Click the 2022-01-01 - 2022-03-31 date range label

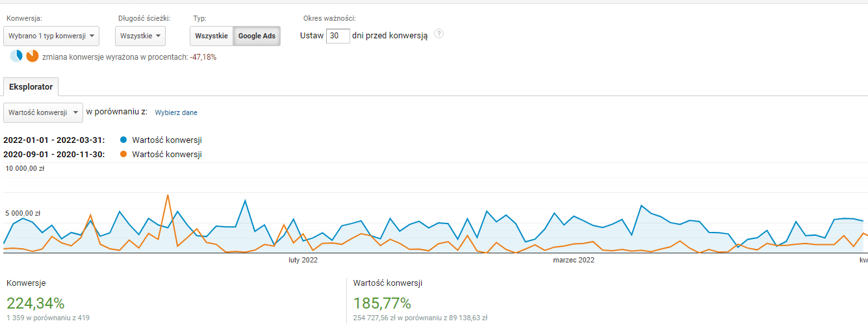point(54,140)
